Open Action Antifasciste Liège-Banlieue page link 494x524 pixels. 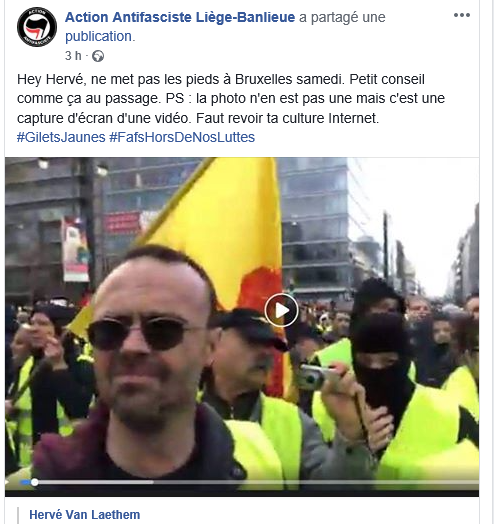click(180, 17)
